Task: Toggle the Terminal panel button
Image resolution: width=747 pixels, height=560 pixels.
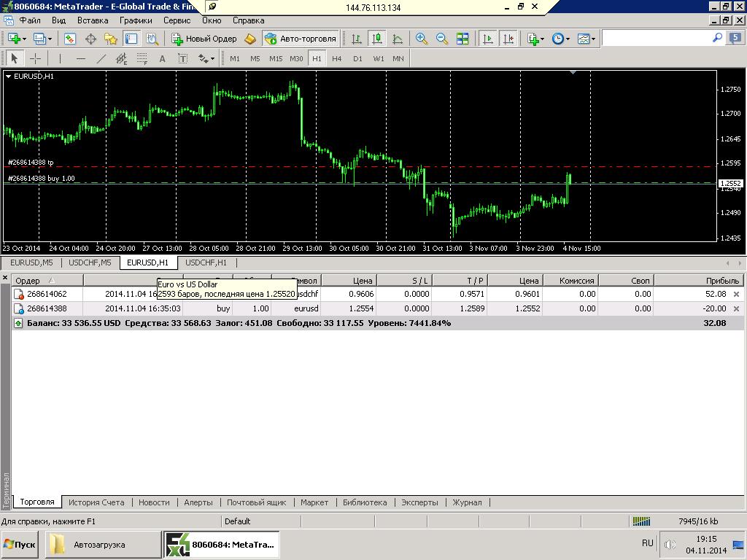Action: click(131, 39)
